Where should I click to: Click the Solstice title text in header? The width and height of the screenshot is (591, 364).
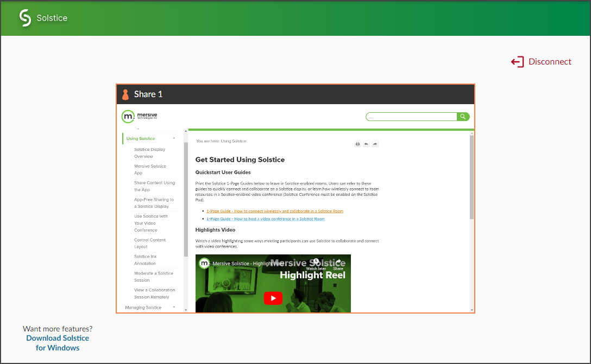pyautogui.click(x=52, y=18)
